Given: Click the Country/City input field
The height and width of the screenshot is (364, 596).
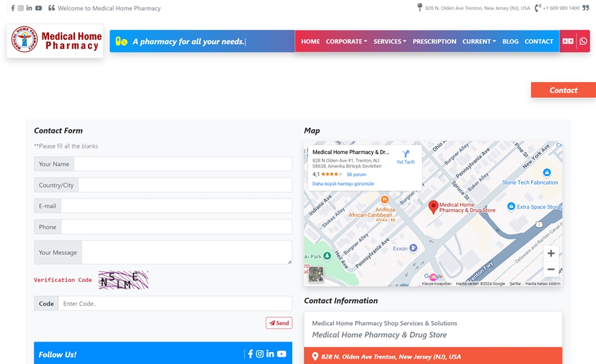Looking at the screenshot, I should click(x=185, y=185).
